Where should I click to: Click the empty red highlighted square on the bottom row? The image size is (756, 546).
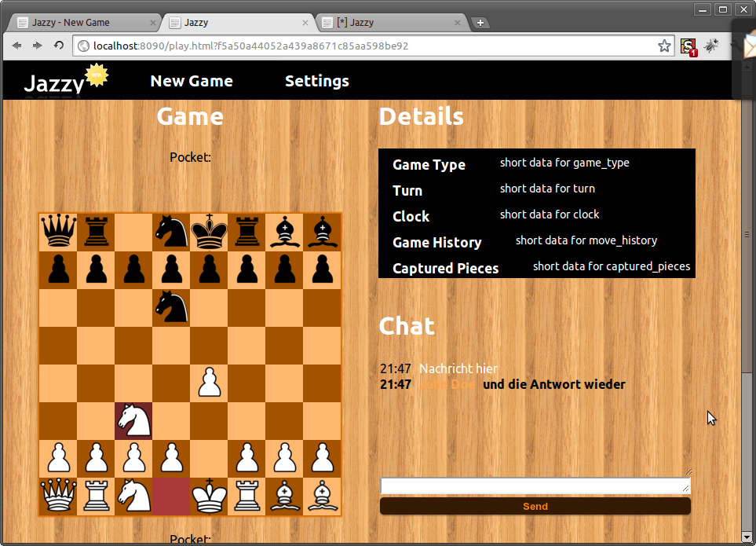tap(171, 496)
